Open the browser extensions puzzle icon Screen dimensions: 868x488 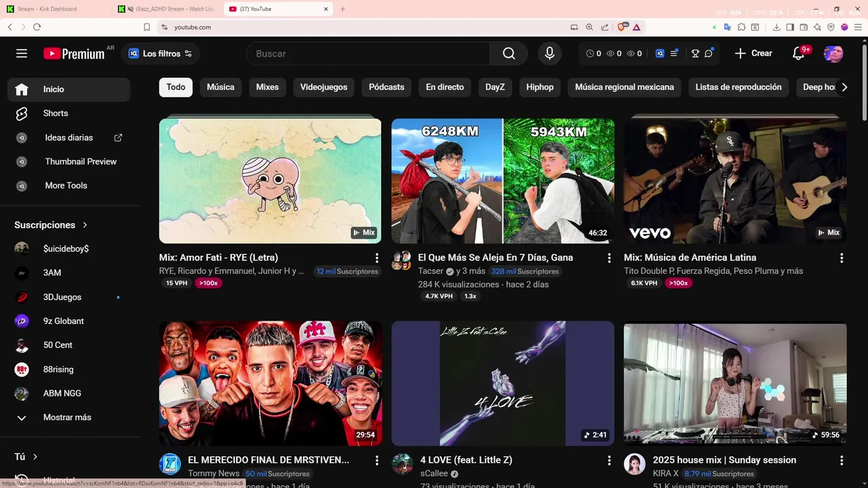click(x=741, y=27)
